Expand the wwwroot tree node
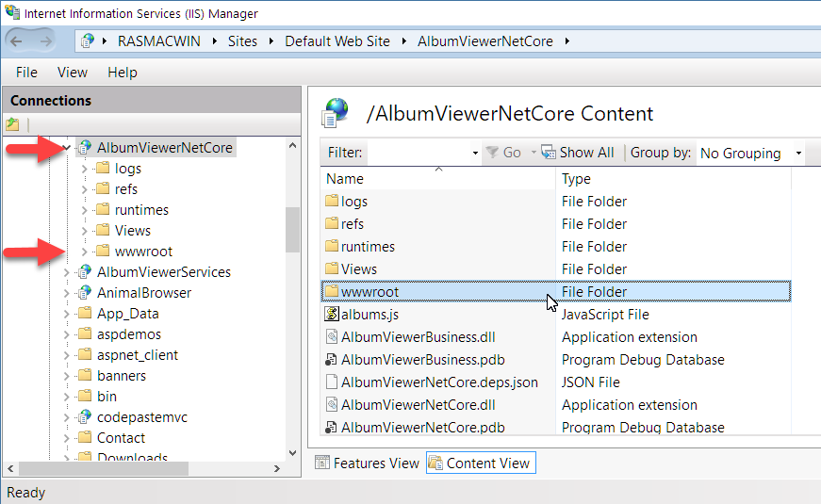Viewport: 821px width, 504px height. (x=84, y=252)
